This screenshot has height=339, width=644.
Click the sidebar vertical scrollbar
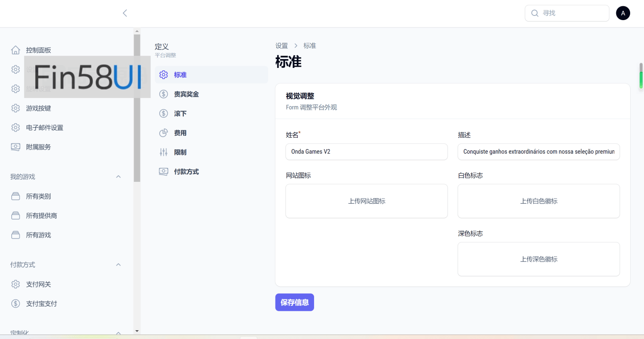click(137, 108)
